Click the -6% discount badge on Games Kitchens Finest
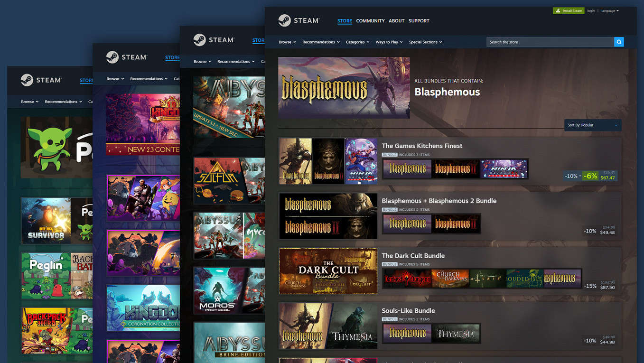Image resolution: width=644 pixels, height=363 pixels. tap(590, 176)
